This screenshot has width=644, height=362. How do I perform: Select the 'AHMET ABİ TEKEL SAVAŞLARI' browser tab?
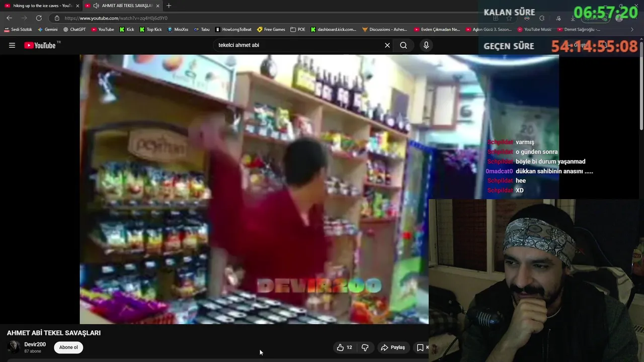[x=123, y=6]
